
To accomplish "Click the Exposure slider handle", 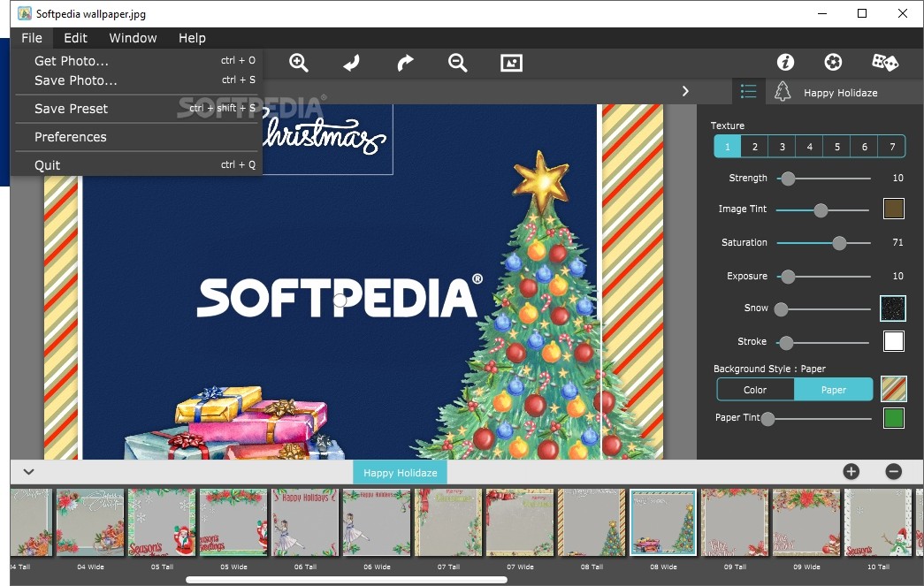I will (x=788, y=277).
